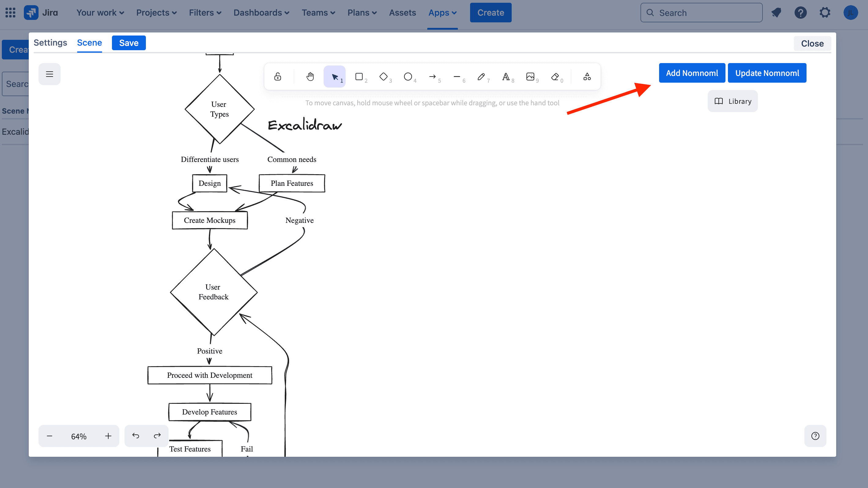
Task: Zoom out with the minus button
Action: (50, 436)
